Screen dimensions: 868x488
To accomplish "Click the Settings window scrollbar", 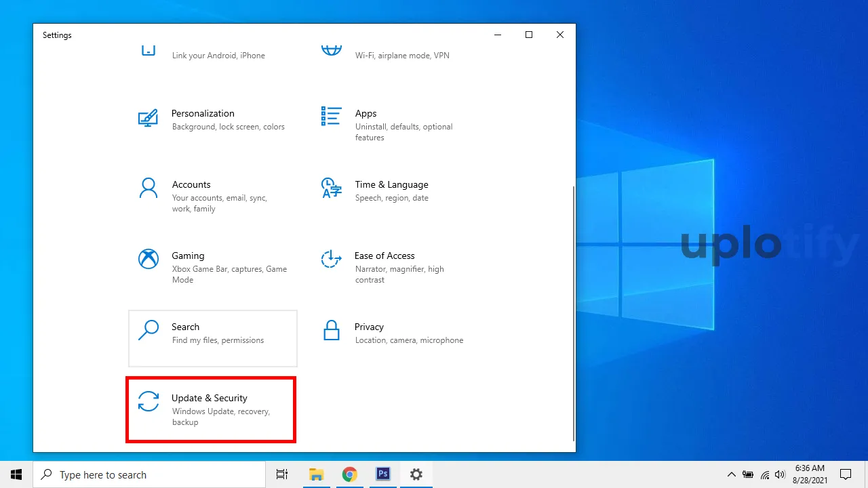I will pos(574,313).
